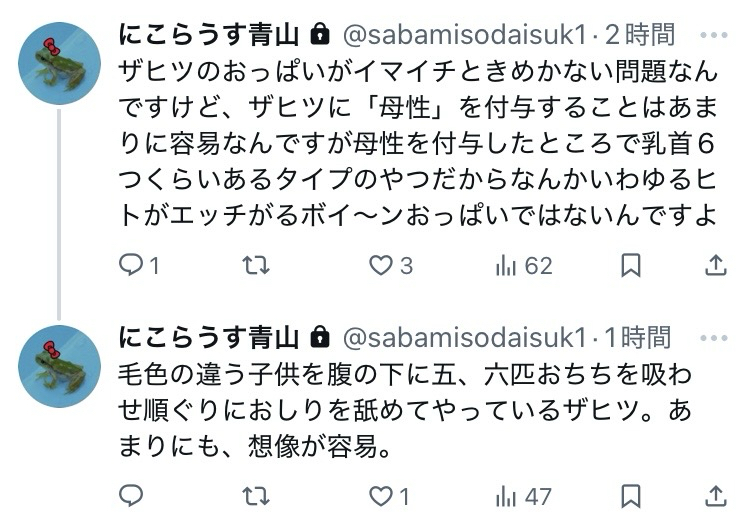750x514 pixels.
Task: Reply to the first tweet
Action: click(x=132, y=265)
